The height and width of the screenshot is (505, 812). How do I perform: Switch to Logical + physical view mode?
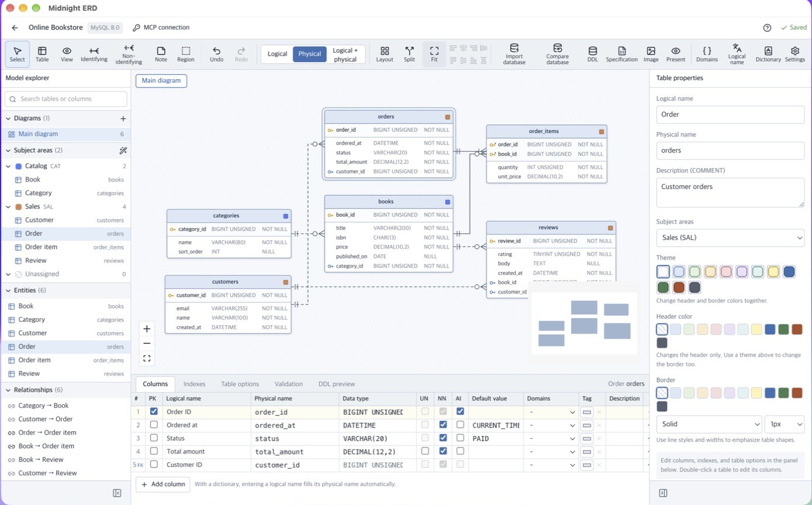(345, 54)
